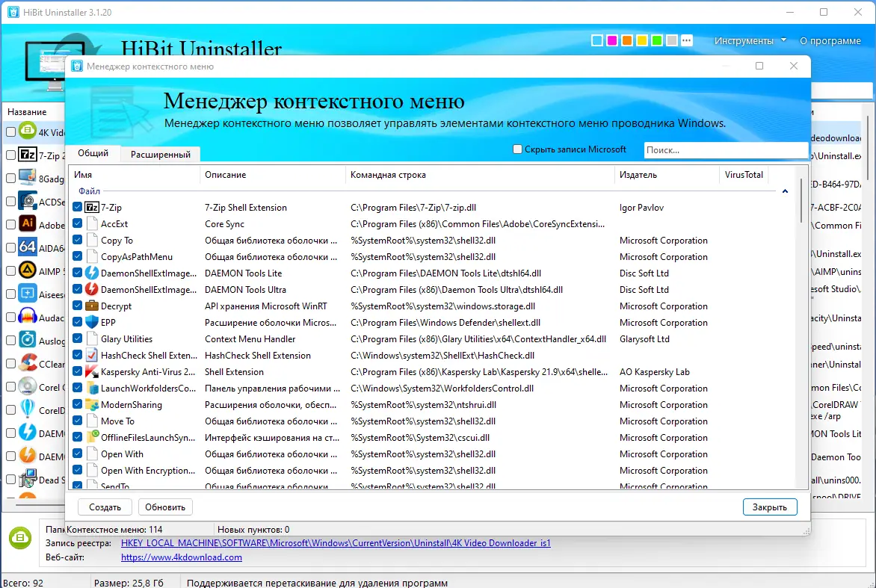This screenshot has height=588, width=876.
Task: Select the magenta color theme swatch
Action: [x=611, y=40]
